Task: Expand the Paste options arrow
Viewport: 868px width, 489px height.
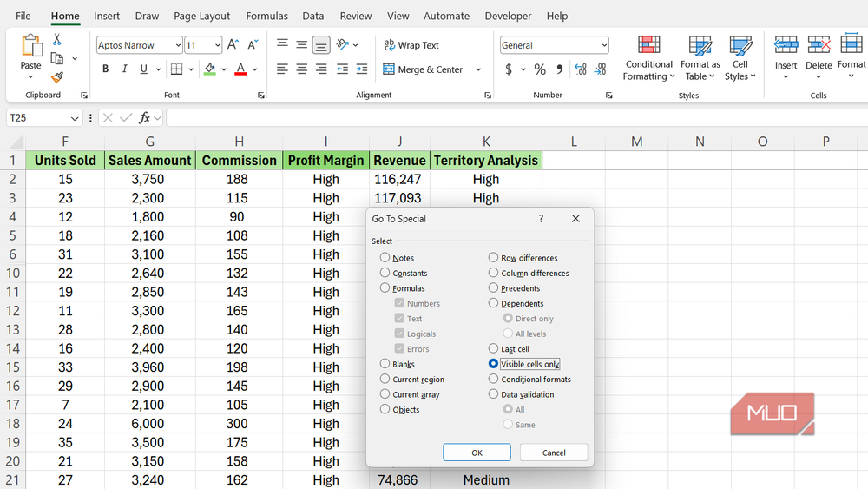Action: 30,77
